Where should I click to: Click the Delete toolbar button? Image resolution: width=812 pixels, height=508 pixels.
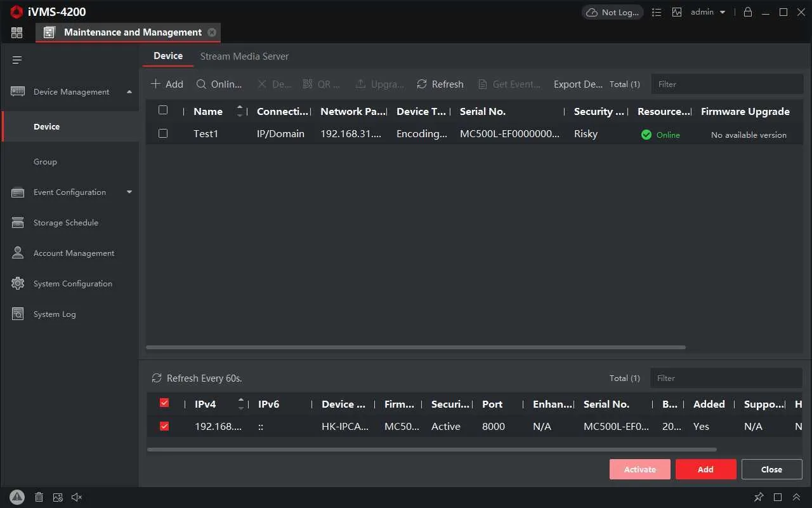tap(274, 84)
